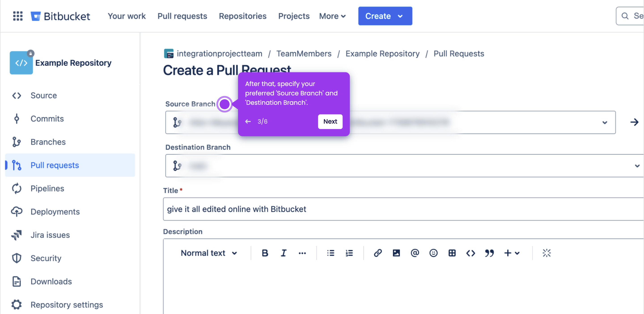Insert a mention
Viewport: 644px width, 314px height.
click(415, 253)
